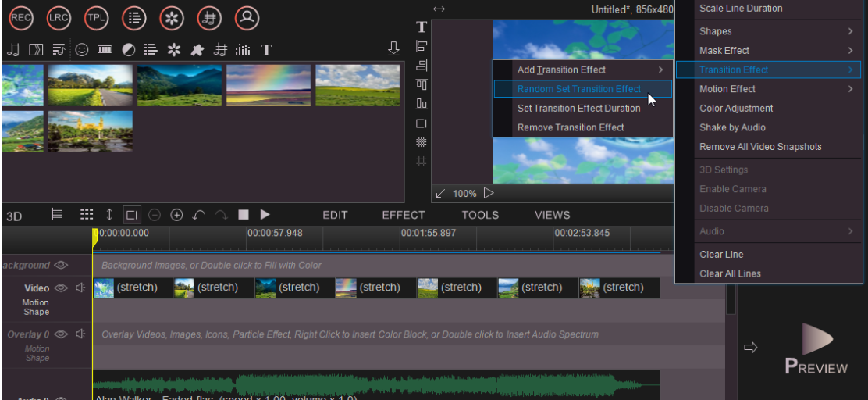
Task: Select the puzzle piece icon
Action: (197, 50)
